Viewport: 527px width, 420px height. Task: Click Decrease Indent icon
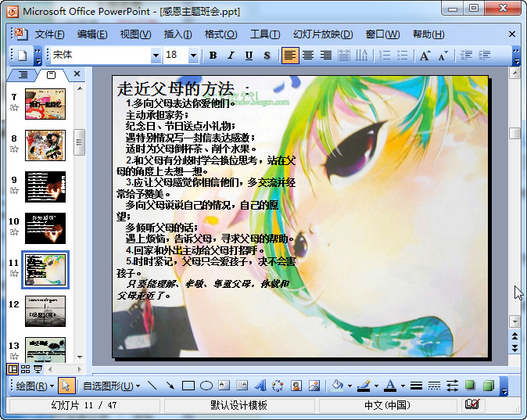click(466, 56)
